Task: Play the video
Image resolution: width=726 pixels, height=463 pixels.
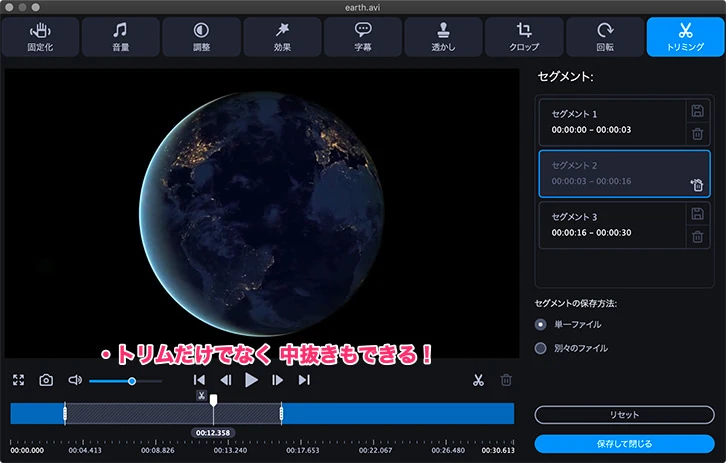Action: click(251, 380)
